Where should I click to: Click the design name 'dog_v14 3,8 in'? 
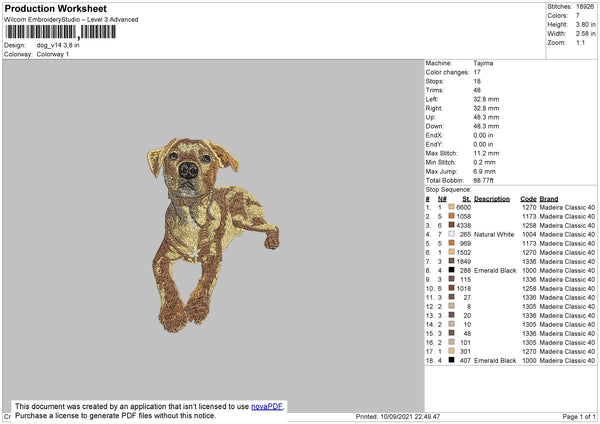click(x=58, y=45)
